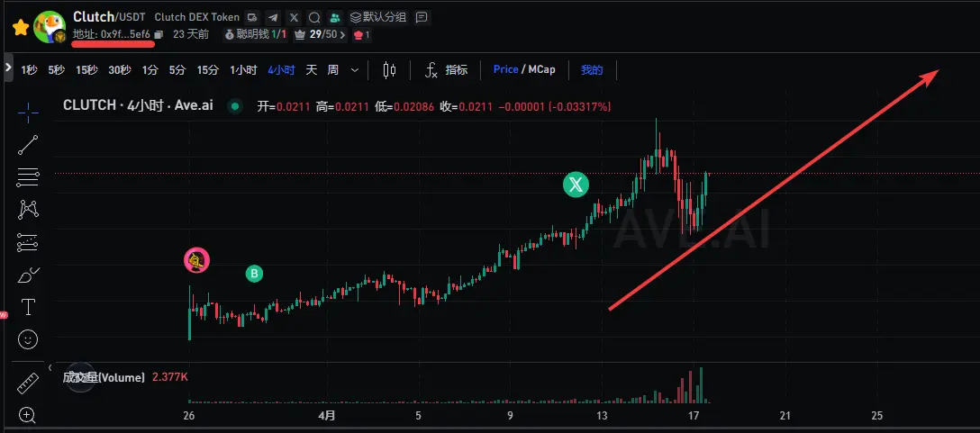Open the X (Twitter) link icon
Image resolution: width=980 pixels, height=433 pixels.
[294, 17]
